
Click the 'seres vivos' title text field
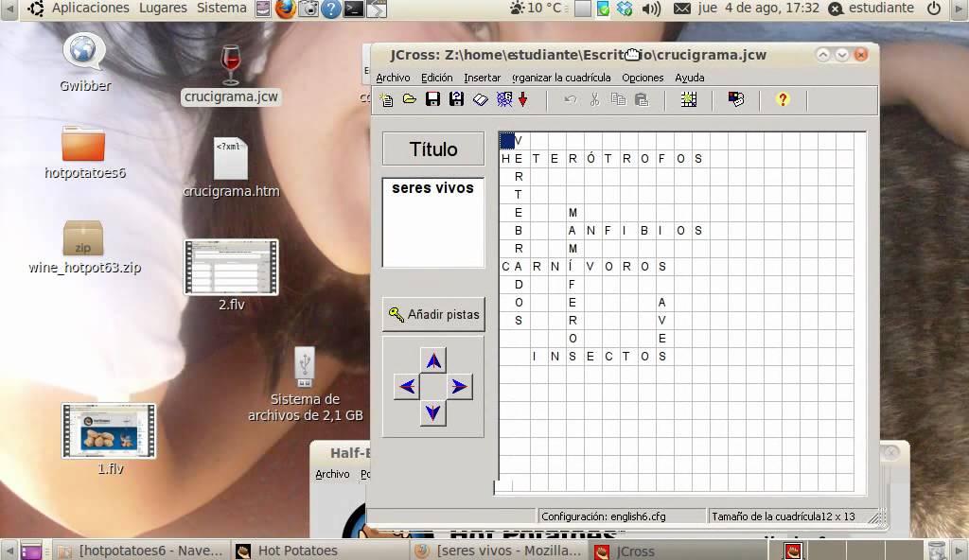(x=433, y=222)
